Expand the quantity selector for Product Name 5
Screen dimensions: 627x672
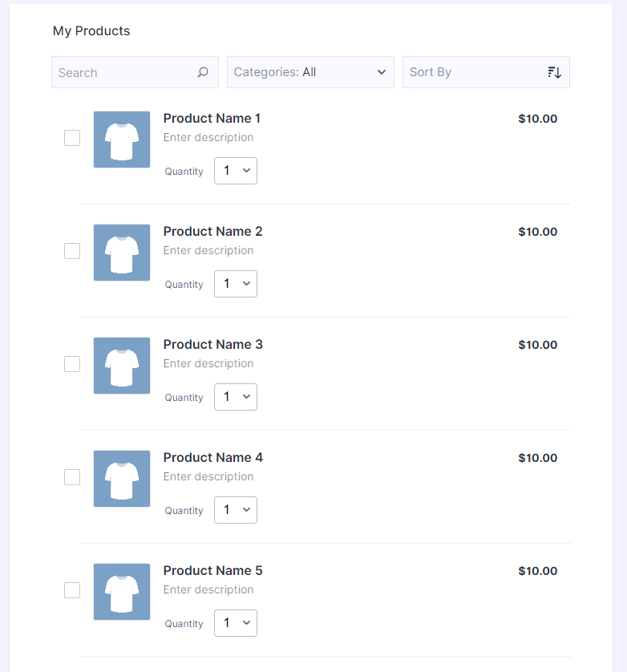(x=236, y=623)
